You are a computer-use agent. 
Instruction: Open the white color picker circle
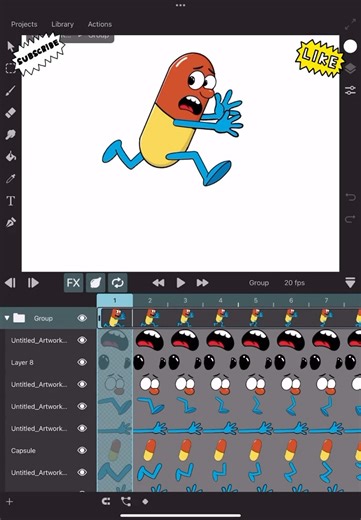tap(350, 46)
